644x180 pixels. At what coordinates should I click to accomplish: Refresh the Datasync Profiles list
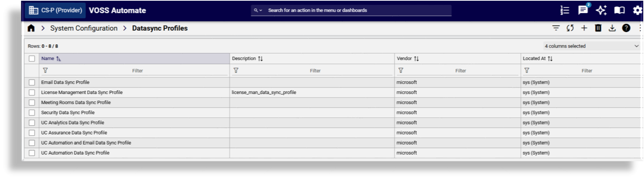click(570, 28)
